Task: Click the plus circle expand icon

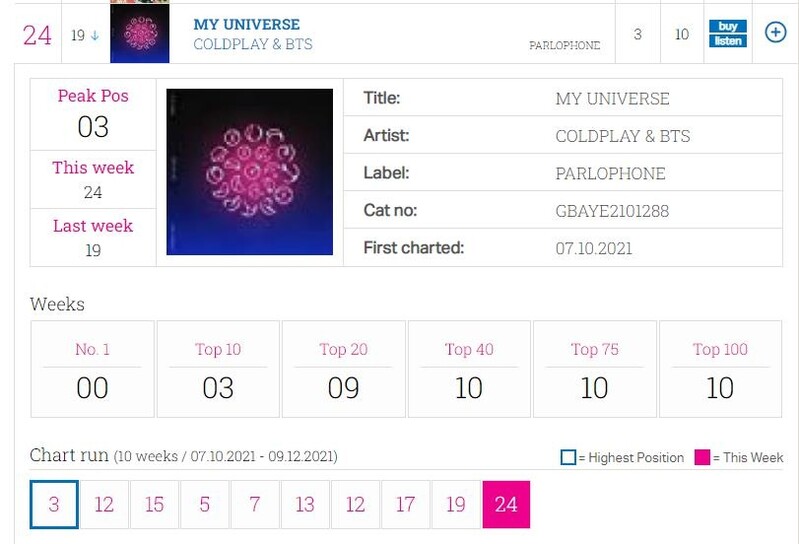Action: tap(775, 33)
